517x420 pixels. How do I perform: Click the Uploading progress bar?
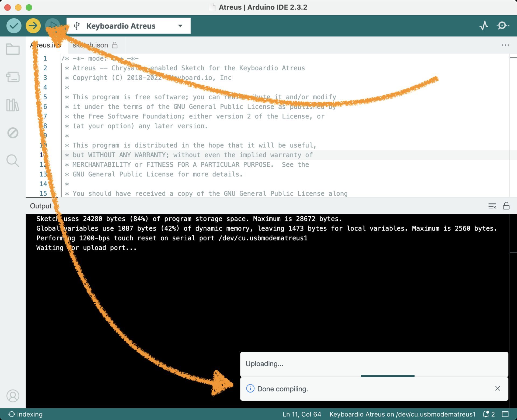click(x=374, y=376)
